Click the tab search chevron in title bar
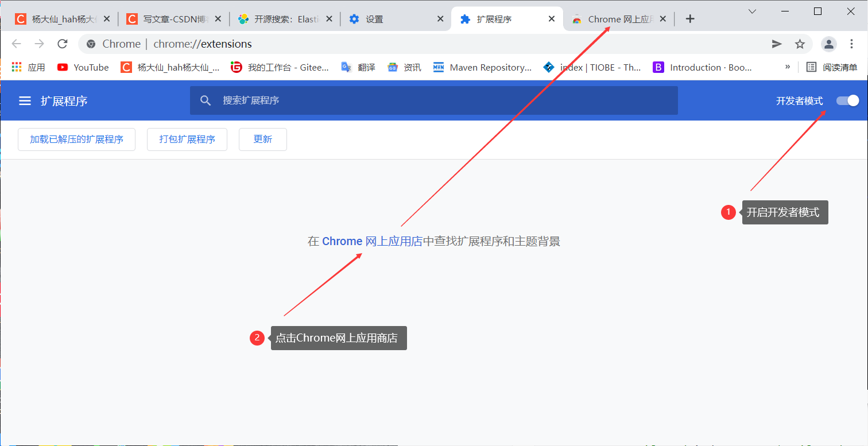868x446 pixels. coord(753,11)
